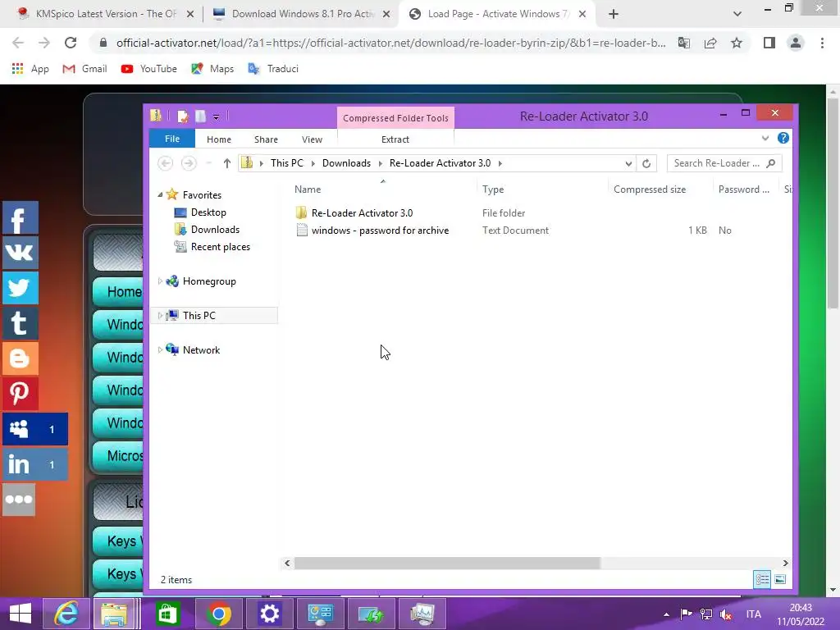
Task: Open the File ribbon tab
Action: click(172, 139)
